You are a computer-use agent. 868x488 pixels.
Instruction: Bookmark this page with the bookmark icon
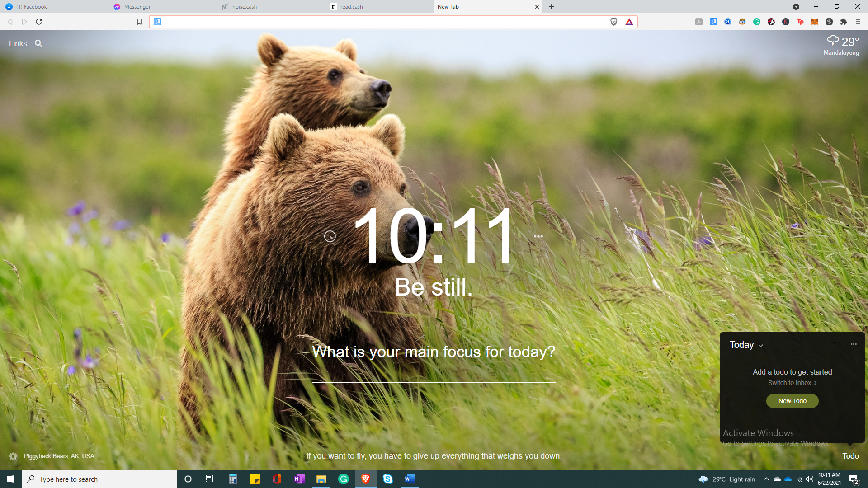pyautogui.click(x=139, y=22)
